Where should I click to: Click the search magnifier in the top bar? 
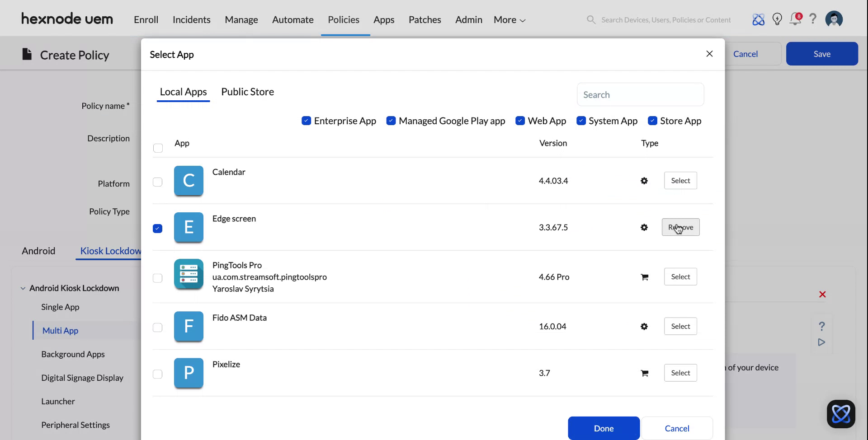click(x=590, y=19)
